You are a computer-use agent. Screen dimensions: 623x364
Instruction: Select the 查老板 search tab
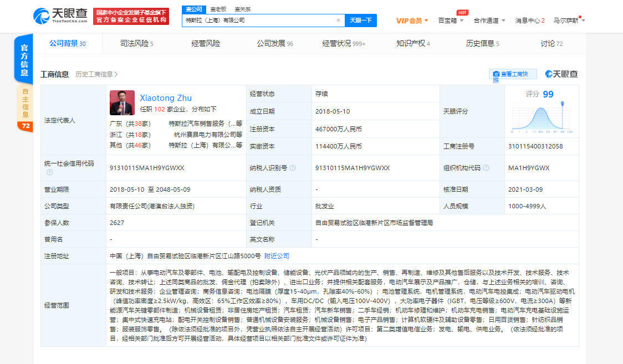coord(218,9)
